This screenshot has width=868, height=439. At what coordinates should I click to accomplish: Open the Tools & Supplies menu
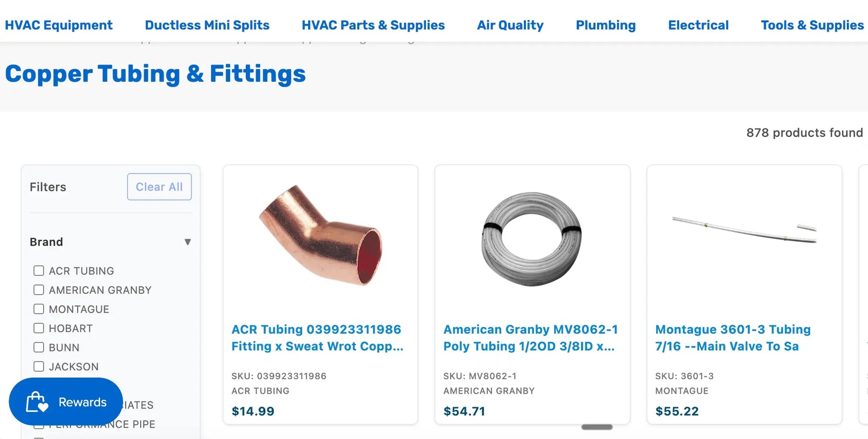click(812, 25)
